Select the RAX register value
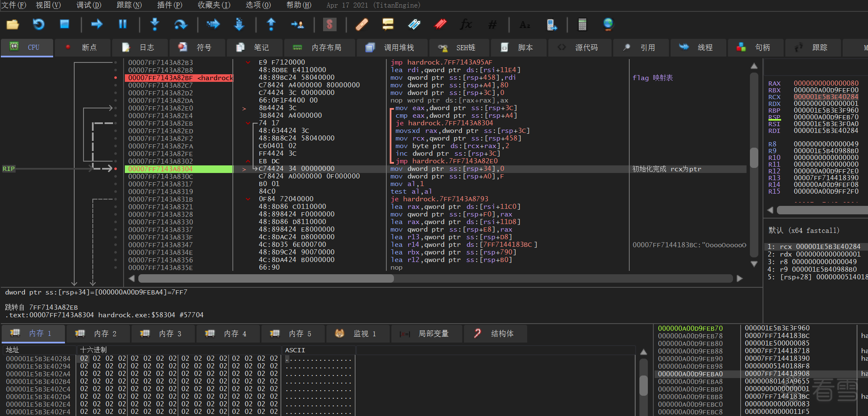The image size is (868, 416). [826, 84]
